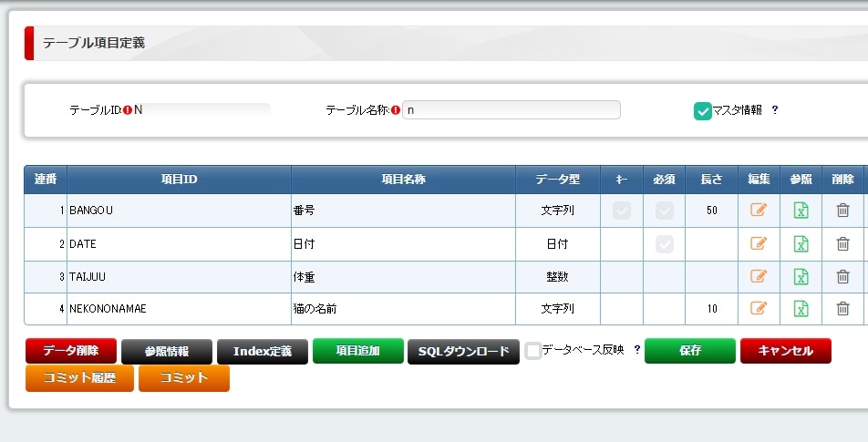
Task: Click the 体重 item name cell
Action: click(x=403, y=277)
